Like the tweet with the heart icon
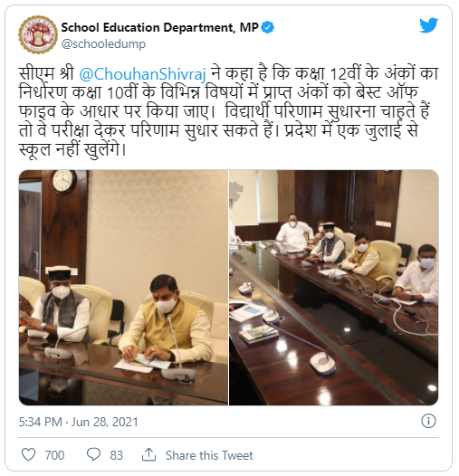 click(x=29, y=454)
